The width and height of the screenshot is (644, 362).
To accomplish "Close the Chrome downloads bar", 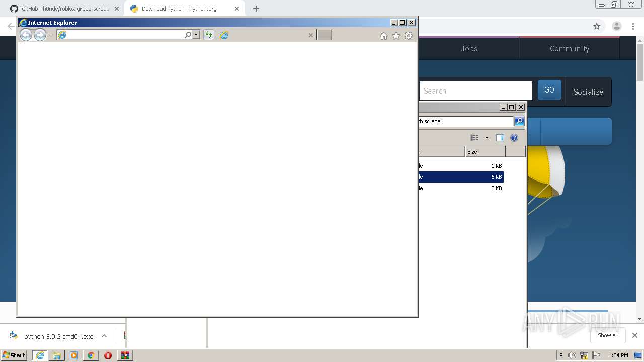I will [x=635, y=335].
